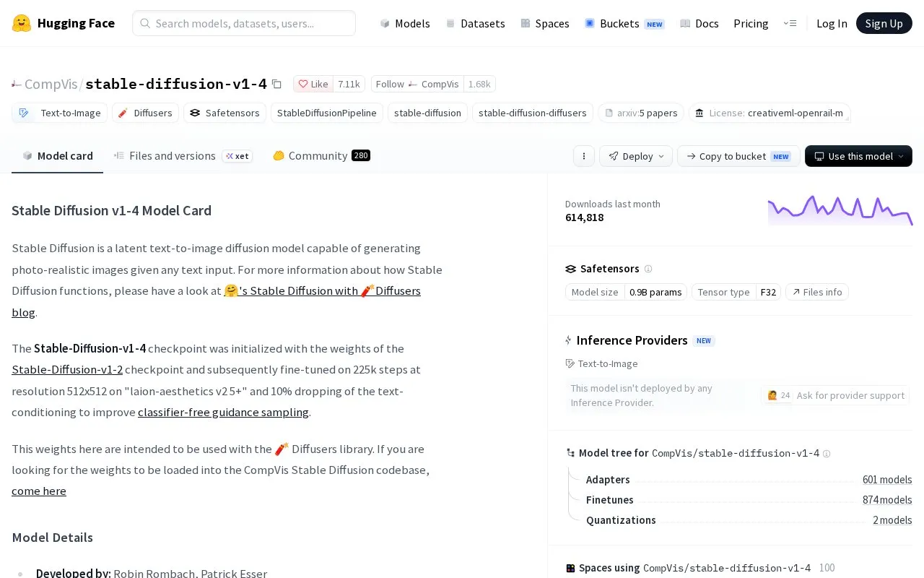The image size is (924, 578).
Task: Focus the search models input field
Action: [x=244, y=23]
